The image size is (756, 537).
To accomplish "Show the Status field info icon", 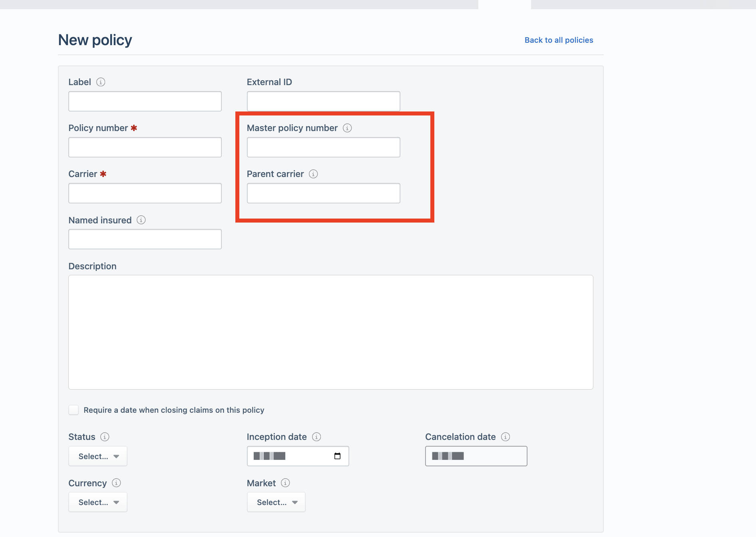I will [105, 437].
